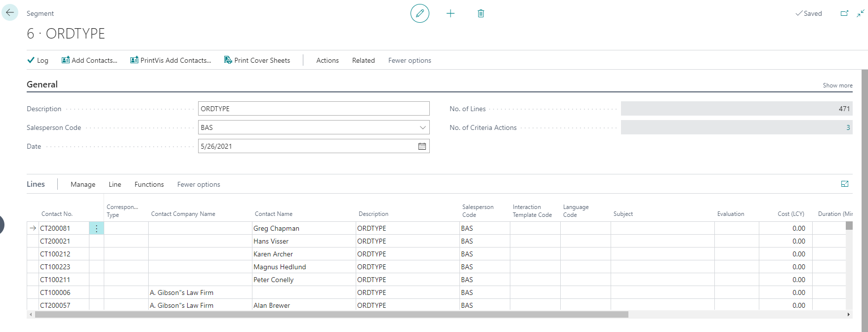Click Subject column header
Screen dimensions: 868x332
pyautogui.click(x=623, y=214)
